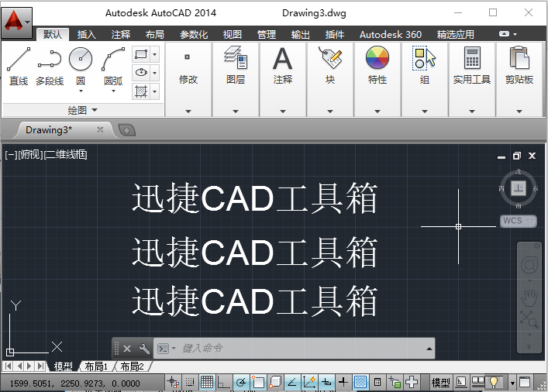Click the wrench customize icon on command line
548x392 pixels.
144,349
